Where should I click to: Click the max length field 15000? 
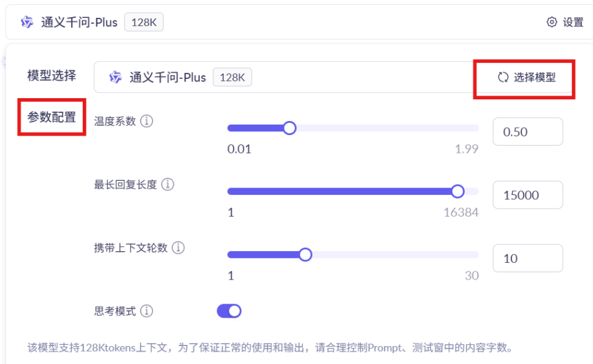(528, 195)
